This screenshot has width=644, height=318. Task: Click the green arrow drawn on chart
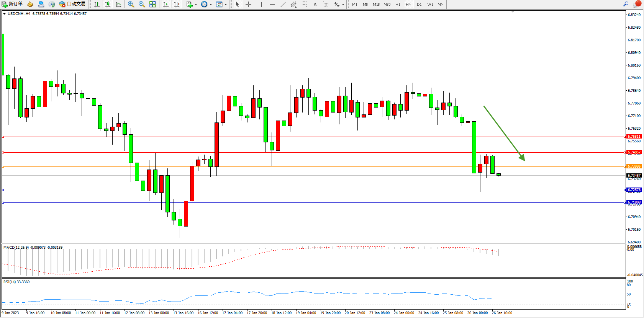(x=504, y=133)
